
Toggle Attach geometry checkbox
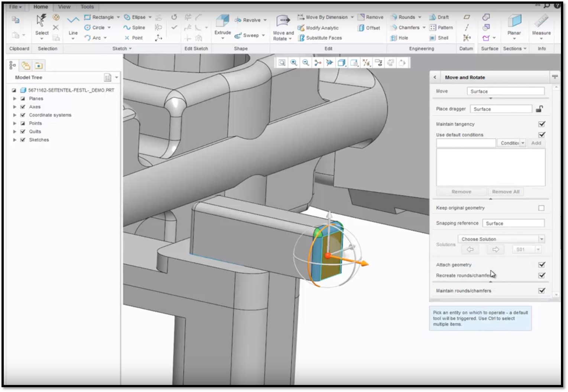[x=542, y=265]
